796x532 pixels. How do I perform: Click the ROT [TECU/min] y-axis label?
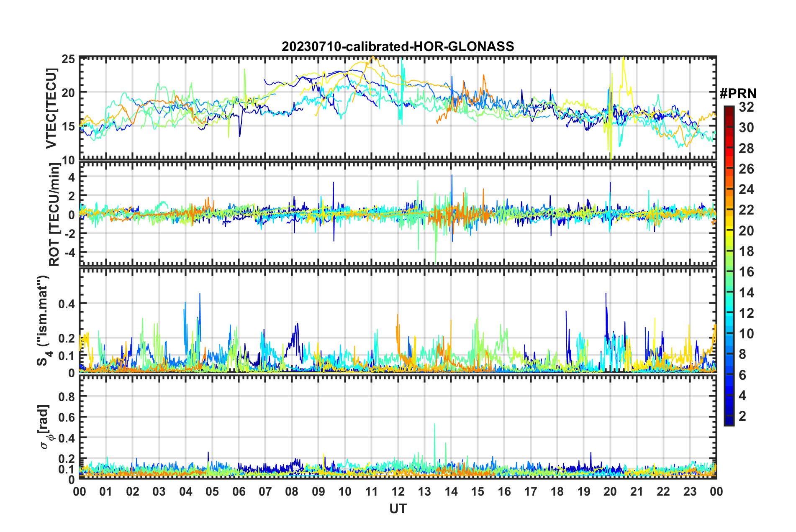(x=54, y=215)
